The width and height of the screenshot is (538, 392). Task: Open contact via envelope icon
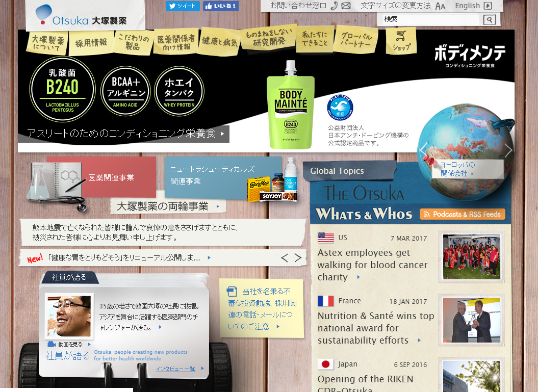click(x=346, y=6)
